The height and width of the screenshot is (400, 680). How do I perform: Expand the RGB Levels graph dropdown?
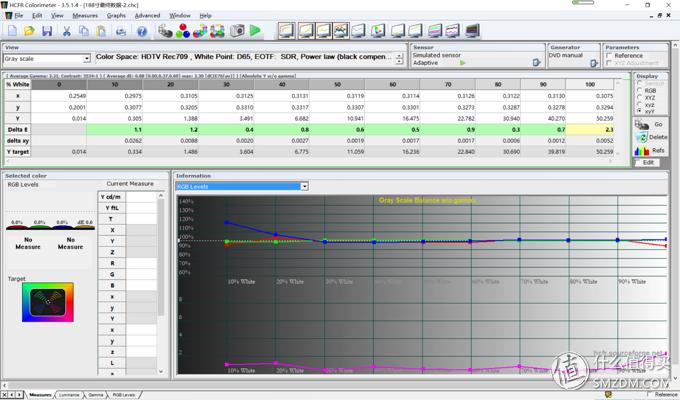pyautogui.click(x=303, y=186)
